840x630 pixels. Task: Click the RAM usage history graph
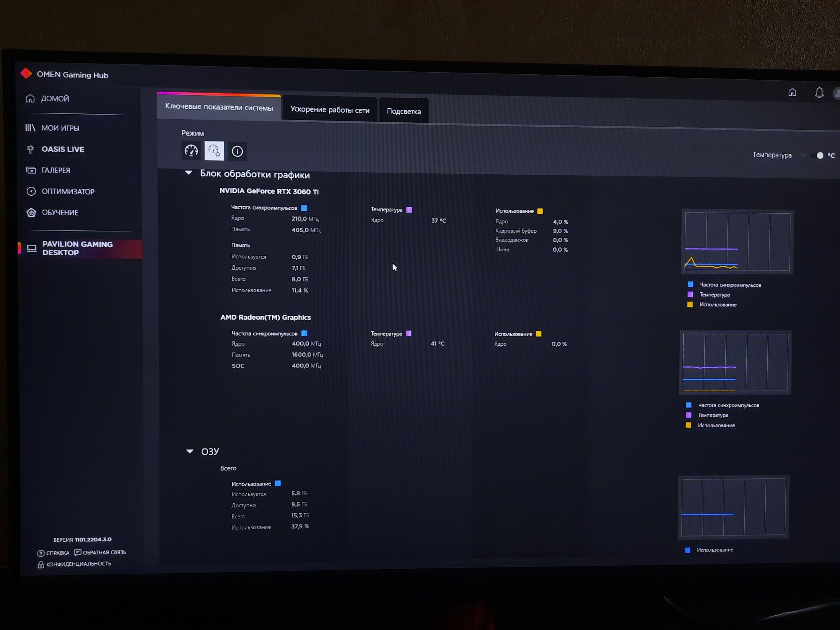click(733, 507)
